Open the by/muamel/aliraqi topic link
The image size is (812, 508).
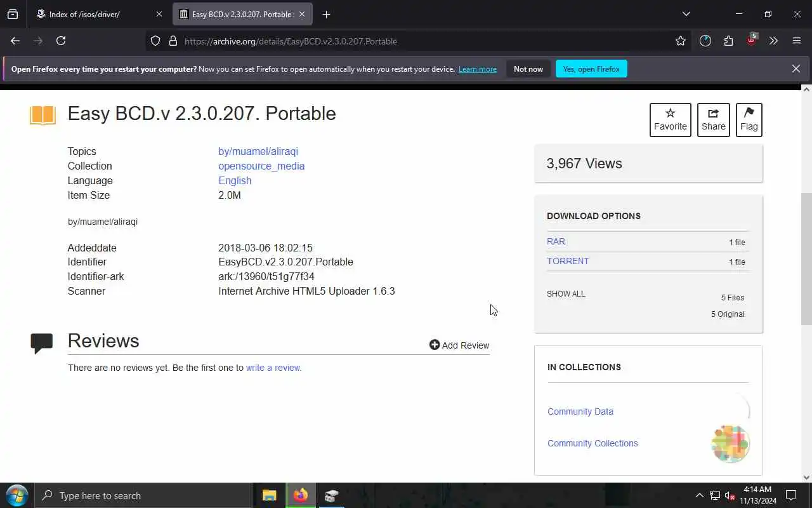coord(258,151)
